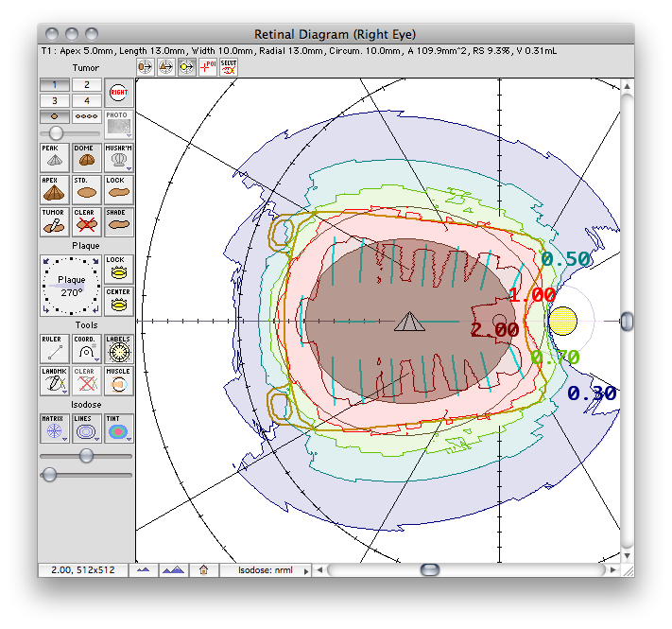
Task: Adjust the upper isodose slider knob
Action: coord(87,455)
